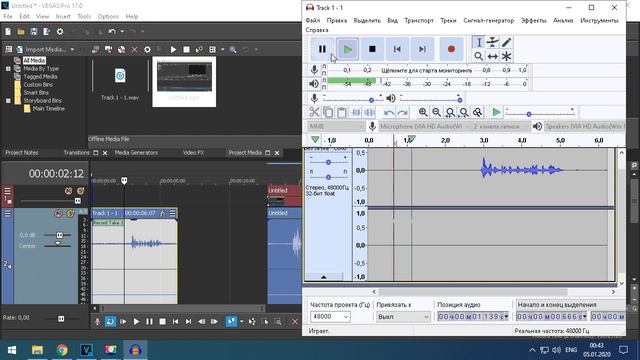640x360 pixels.
Task: Open recording channels dropdown
Action: 500,127
